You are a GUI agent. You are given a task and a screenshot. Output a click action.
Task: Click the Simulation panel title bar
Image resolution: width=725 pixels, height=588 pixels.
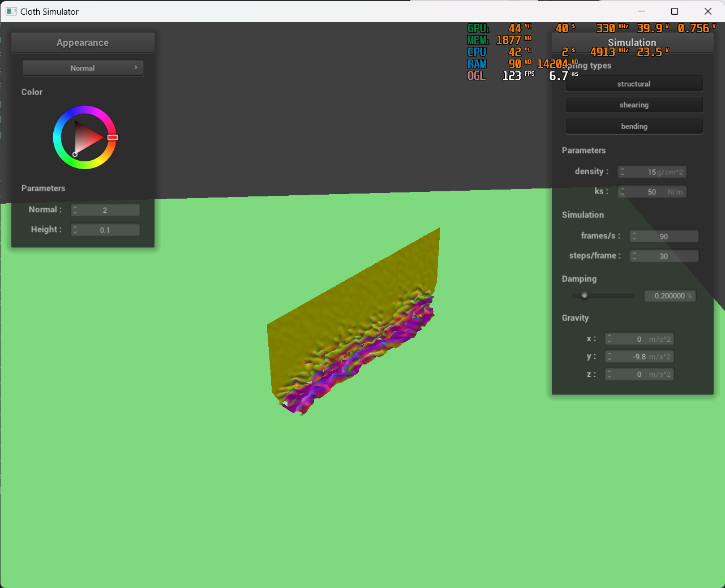pos(632,42)
